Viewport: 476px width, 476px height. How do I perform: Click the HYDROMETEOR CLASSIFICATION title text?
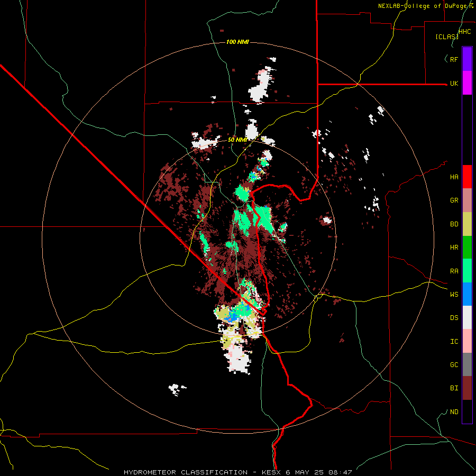[186, 472]
